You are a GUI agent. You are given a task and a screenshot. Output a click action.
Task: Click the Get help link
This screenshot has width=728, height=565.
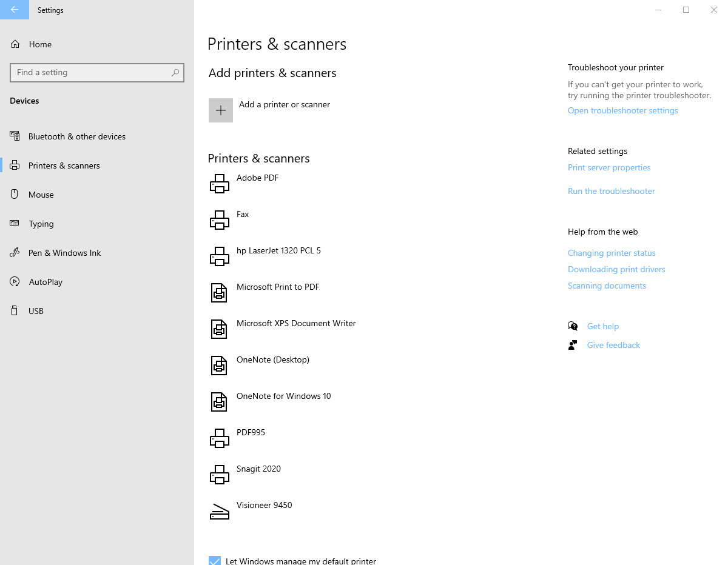tap(603, 326)
